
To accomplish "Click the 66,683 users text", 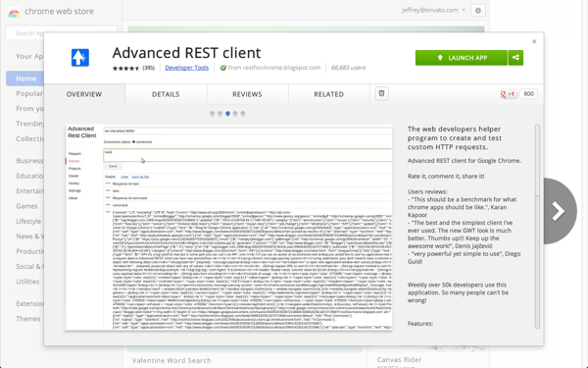I will click(x=348, y=68).
